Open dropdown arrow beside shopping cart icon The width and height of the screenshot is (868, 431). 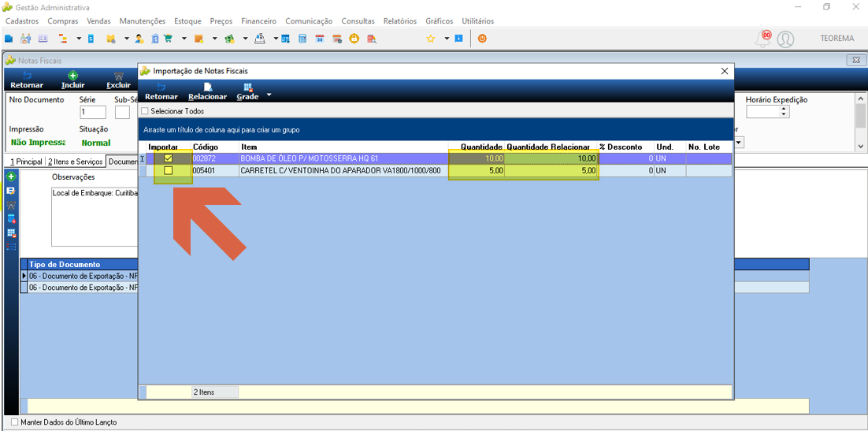click(x=184, y=39)
